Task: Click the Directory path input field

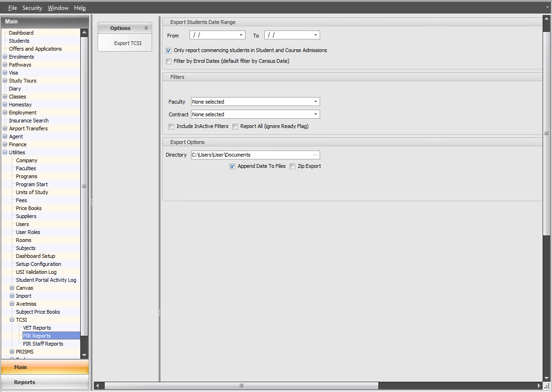Action: click(251, 155)
